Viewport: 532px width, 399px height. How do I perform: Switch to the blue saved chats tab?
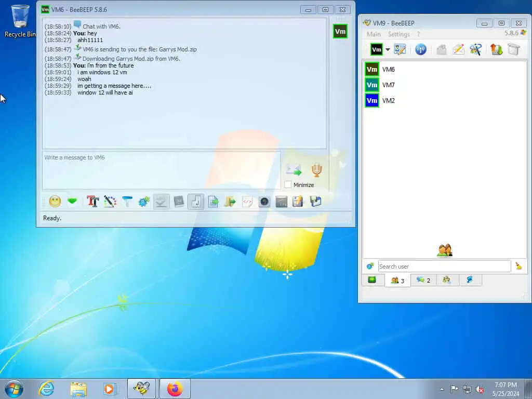pyautogui.click(x=470, y=280)
